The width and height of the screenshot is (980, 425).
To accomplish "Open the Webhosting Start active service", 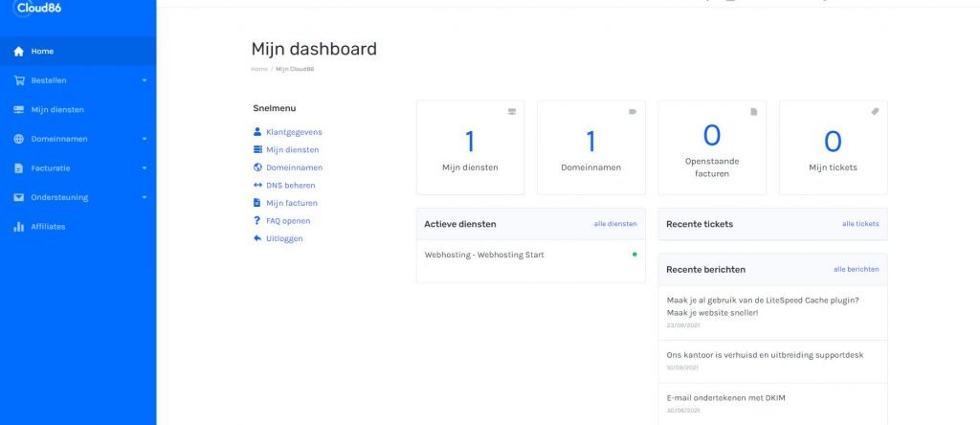I will click(484, 255).
